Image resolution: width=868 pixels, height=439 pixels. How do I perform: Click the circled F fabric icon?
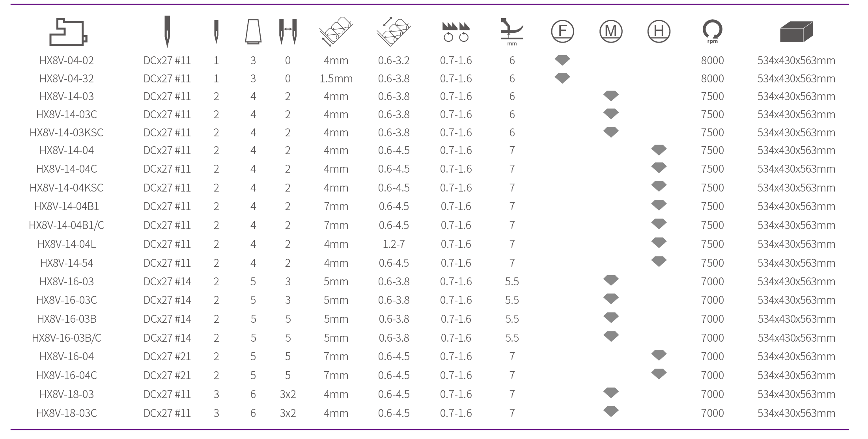tap(562, 31)
